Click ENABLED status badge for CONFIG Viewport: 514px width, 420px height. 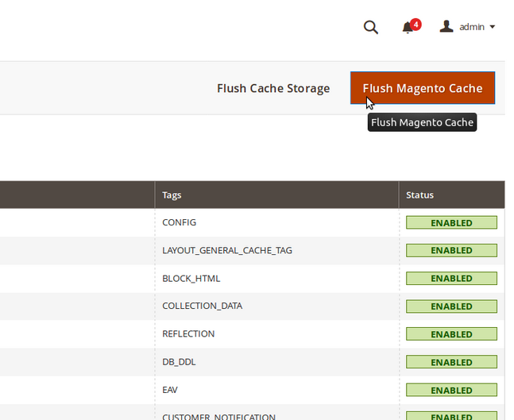click(451, 222)
